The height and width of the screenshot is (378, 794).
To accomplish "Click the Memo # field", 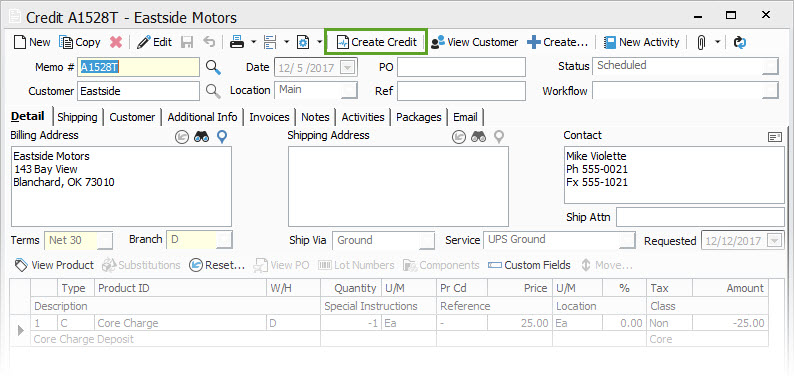I will pyautogui.click(x=139, y=67).
